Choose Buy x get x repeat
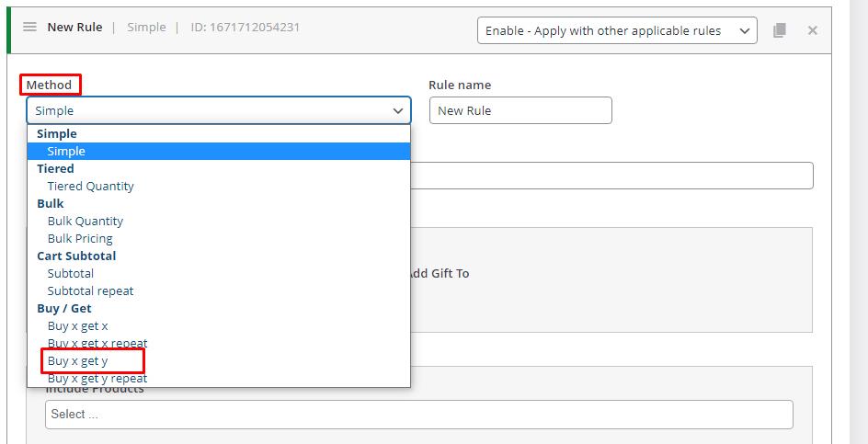868x444 pixels. click(x=219, y=343)
